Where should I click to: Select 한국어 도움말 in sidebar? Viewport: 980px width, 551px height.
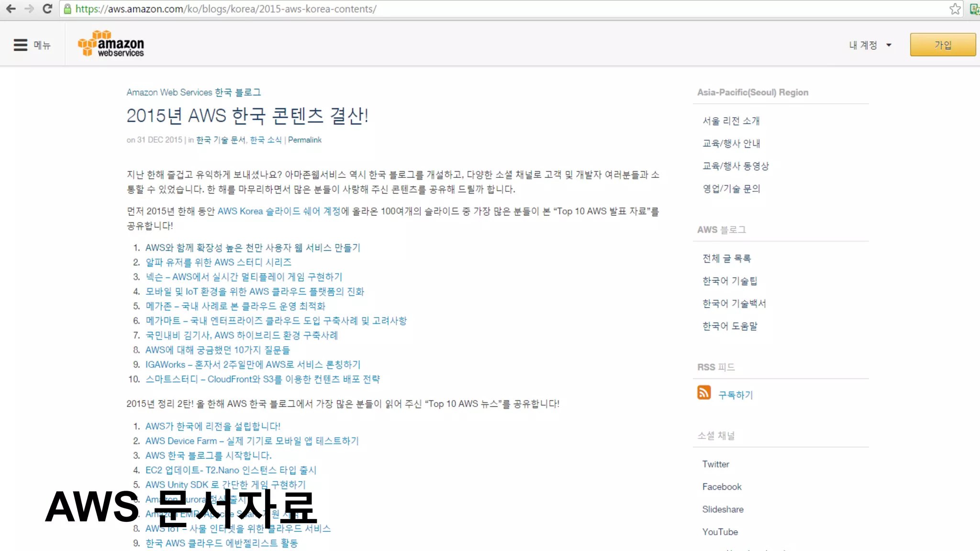730,326
